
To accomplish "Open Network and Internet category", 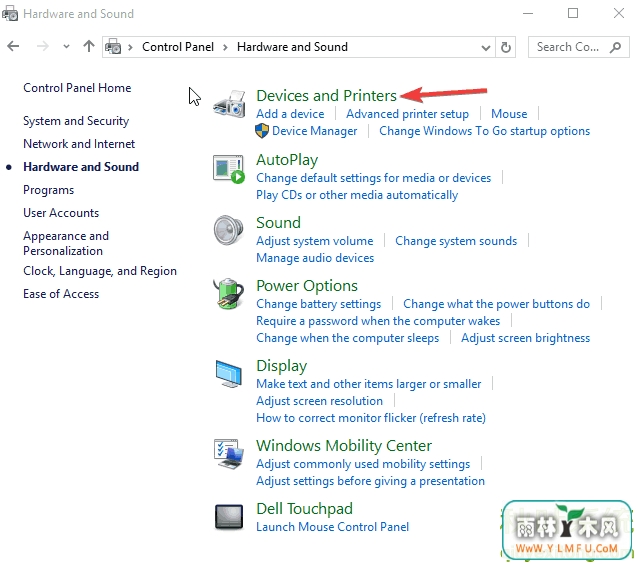I will coord(79,144).
